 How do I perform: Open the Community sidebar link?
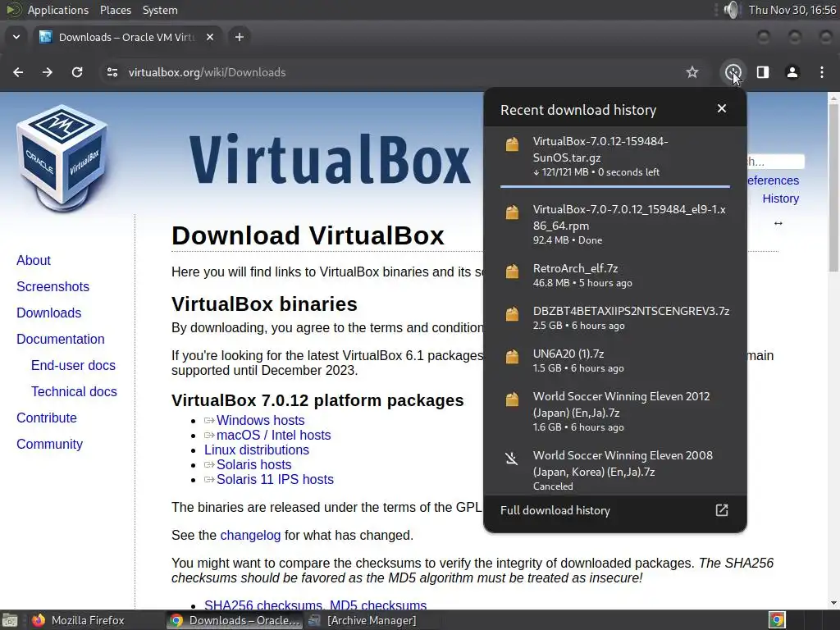point(49,444)
